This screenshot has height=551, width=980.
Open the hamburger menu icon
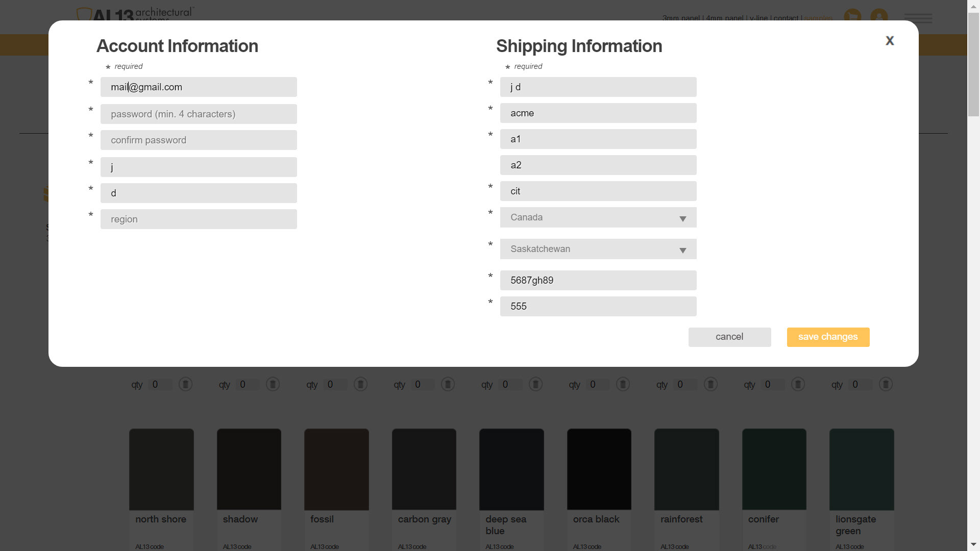click(x=918, y=19)
